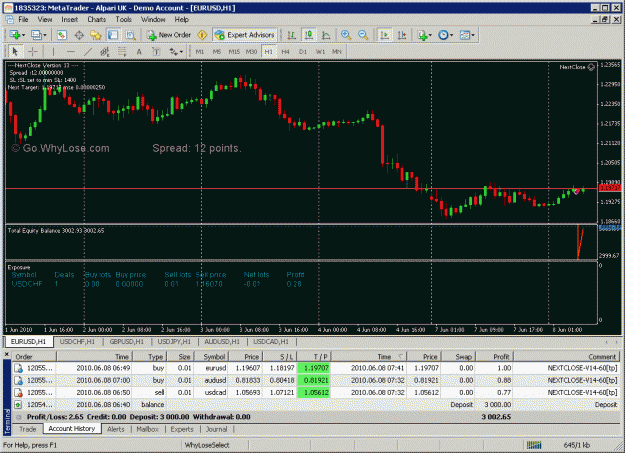Sort by the Symbol column header

[x=211, y=357]
